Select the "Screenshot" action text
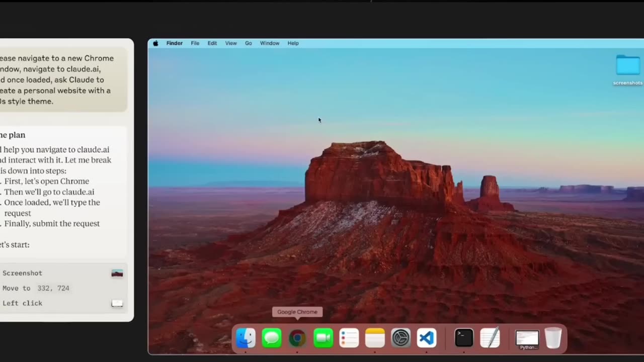This screenshot has height=362, width=644. pos(22,273)
